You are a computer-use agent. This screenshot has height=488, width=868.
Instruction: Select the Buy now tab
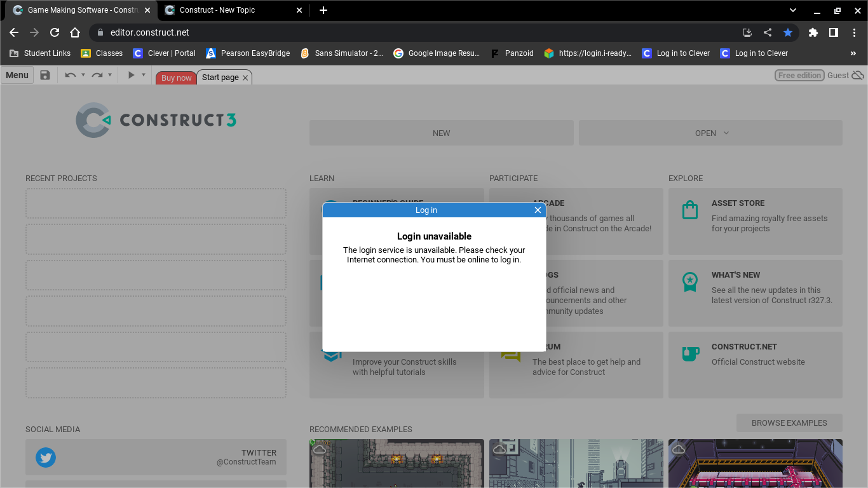[x=176, y=78]
